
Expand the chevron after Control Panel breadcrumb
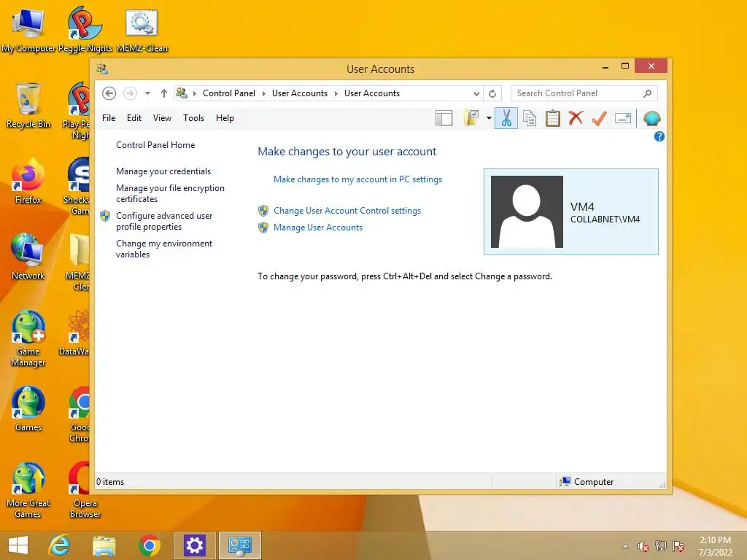[264, 93]
